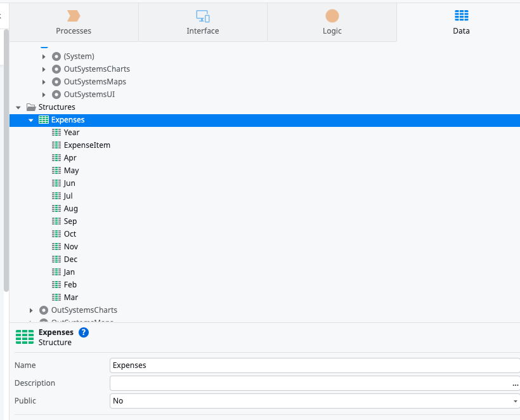Viewport: 520px width, 420px height.
Task: Click the Year attribute icon
Action: [56, 133]
